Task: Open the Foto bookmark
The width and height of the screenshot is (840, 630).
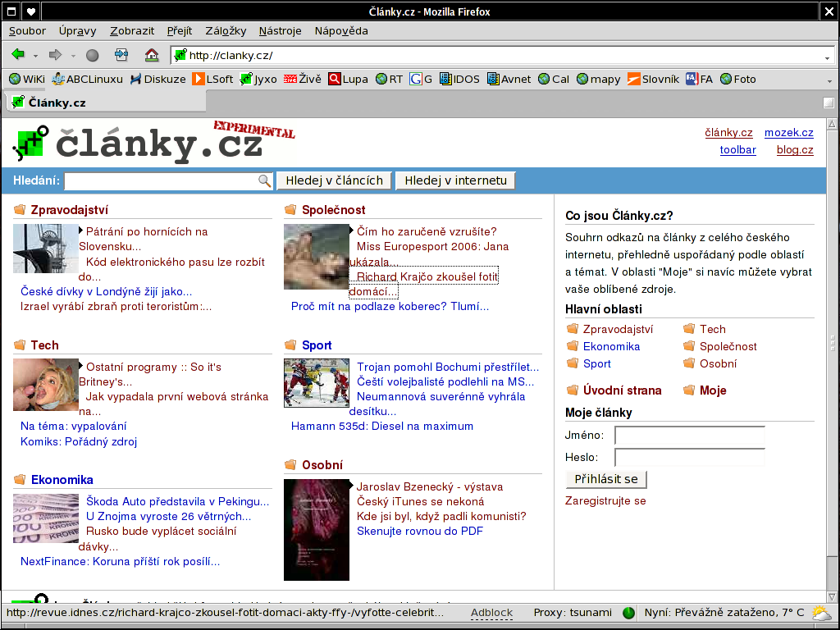Action: tap(737, 80)
